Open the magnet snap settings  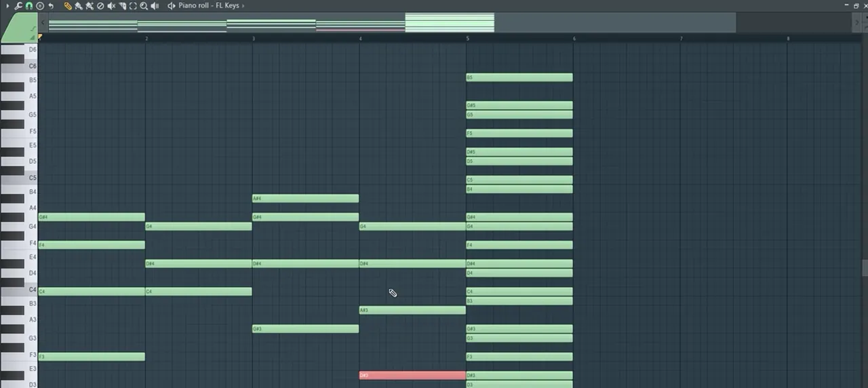tap(29, 5)
